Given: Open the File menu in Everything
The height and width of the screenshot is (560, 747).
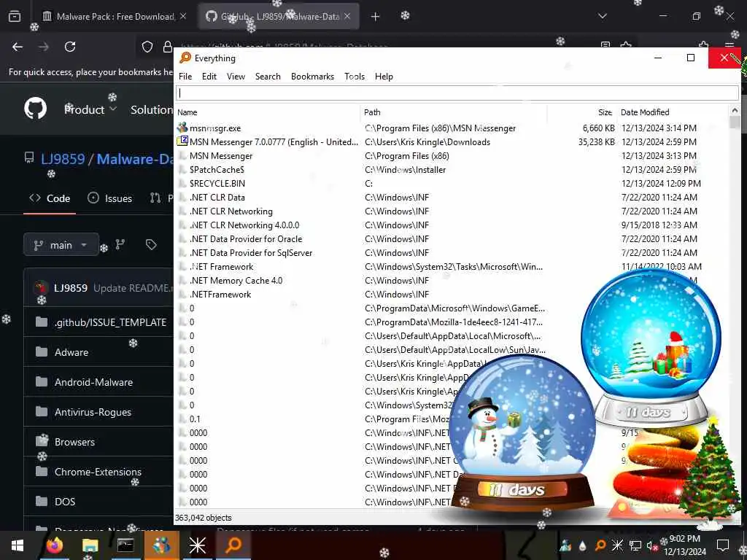Looking at the screenshot, I should (x=185, y=77).
